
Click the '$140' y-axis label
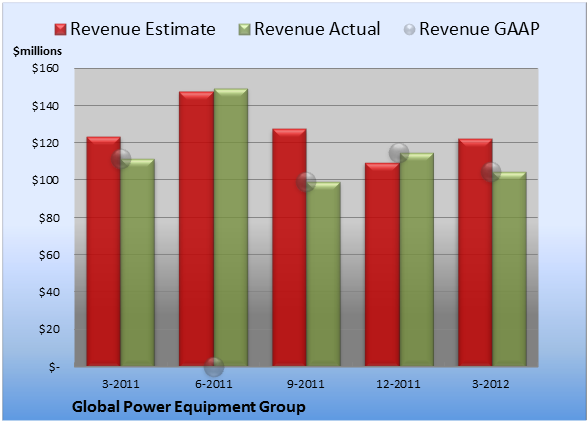45,106
